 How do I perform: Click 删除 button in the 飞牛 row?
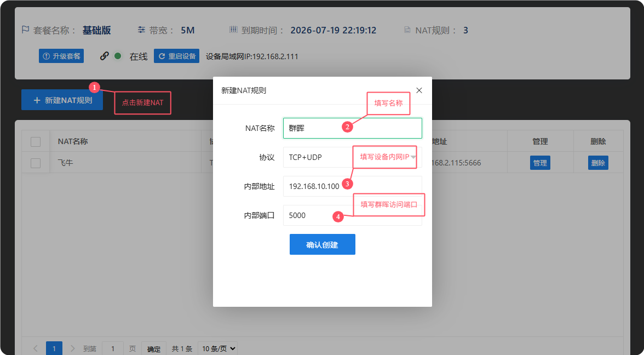[x=598, y=163]
